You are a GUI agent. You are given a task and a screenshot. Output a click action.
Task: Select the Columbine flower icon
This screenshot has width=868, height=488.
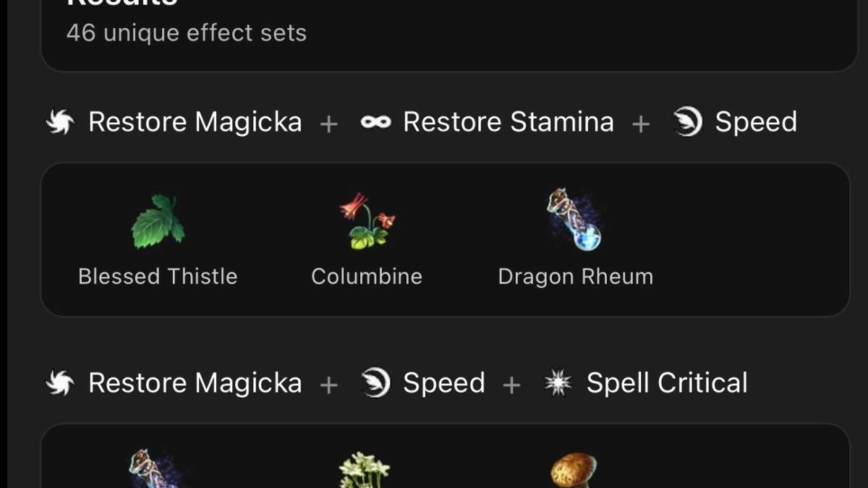(367, 222)
